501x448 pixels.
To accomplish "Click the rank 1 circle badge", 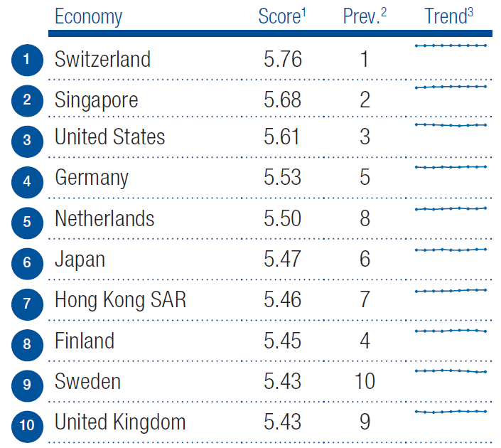I will pyautogui.click(x=27, y=60).
